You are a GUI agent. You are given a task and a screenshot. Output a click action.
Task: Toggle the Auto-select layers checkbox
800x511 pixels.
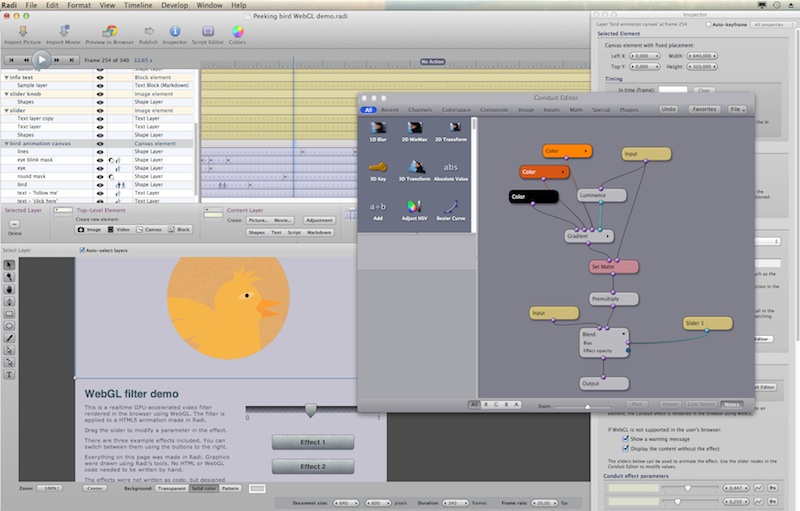tap(82, 250)
